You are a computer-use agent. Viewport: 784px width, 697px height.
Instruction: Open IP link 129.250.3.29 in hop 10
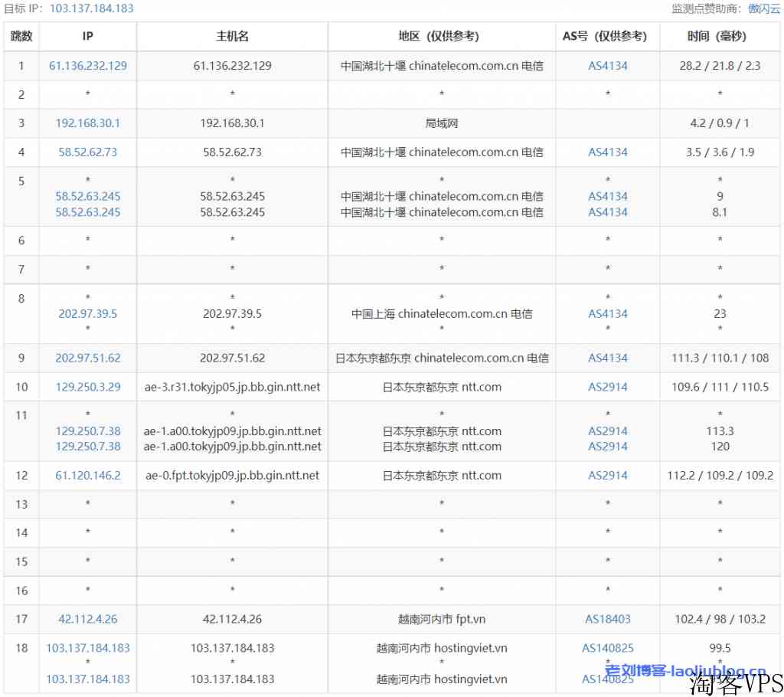point(88,387)
